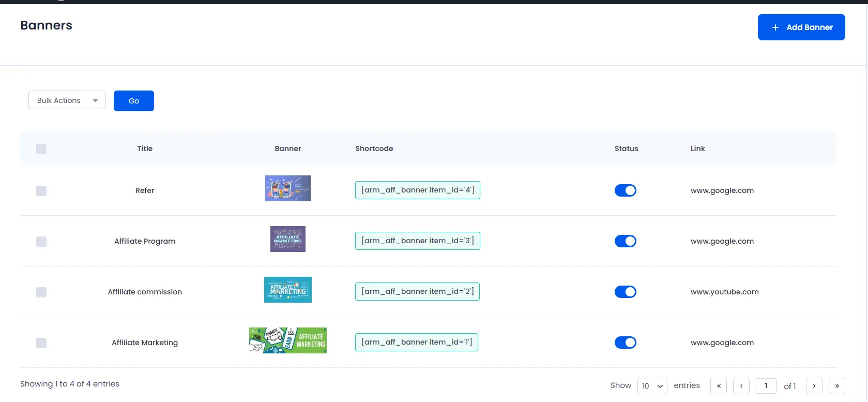Select the Affiliate Marketing row checkbox
Screen dimensions: 868x402
[x=41, y=343]
